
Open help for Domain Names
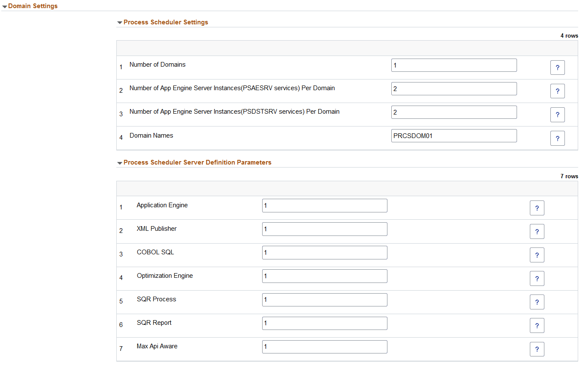pos(557,138)
